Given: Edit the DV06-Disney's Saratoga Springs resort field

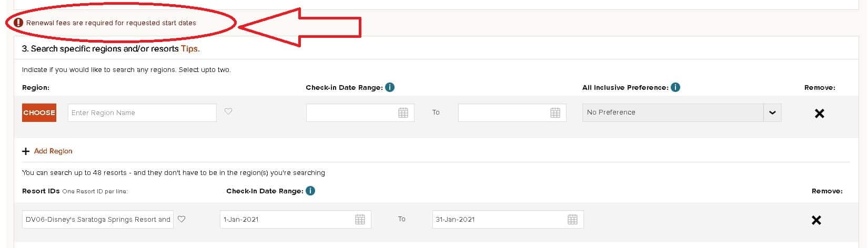Looking at the screenshot, I should (x=98, y=220).
